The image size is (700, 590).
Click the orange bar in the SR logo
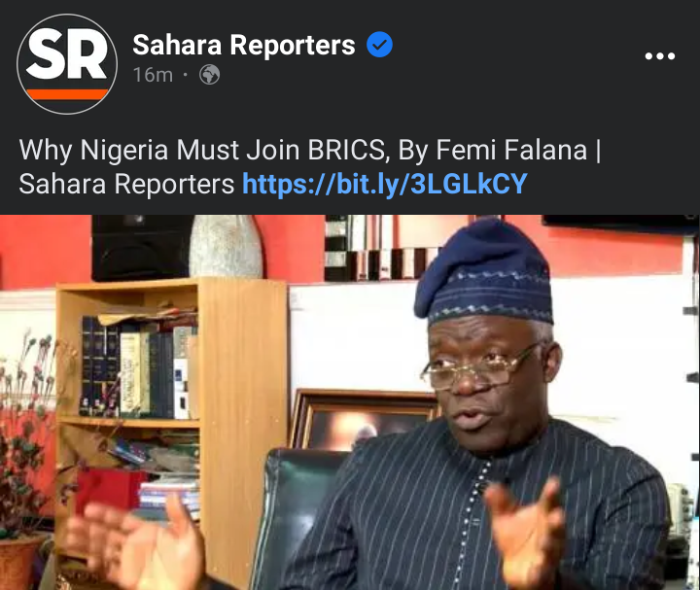click(x=67, y=94)
